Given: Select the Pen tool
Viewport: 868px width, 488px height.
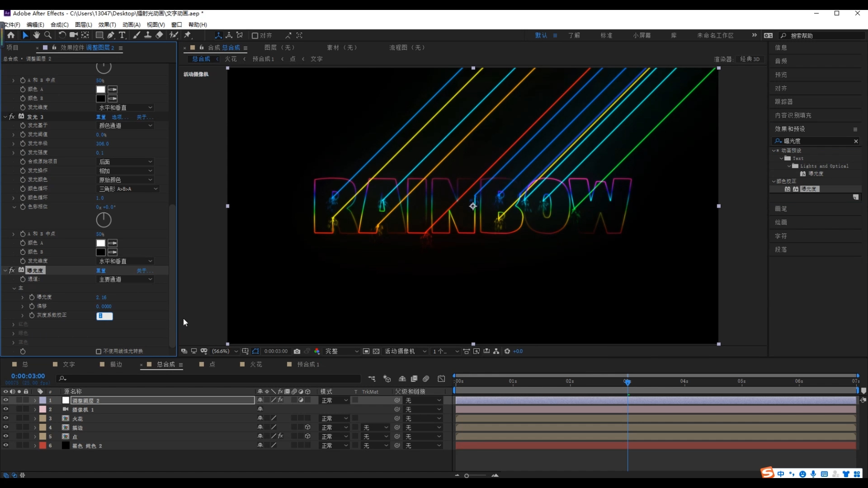Looking at the screenshot, I should pyautogui.click(x=111, y=35).
